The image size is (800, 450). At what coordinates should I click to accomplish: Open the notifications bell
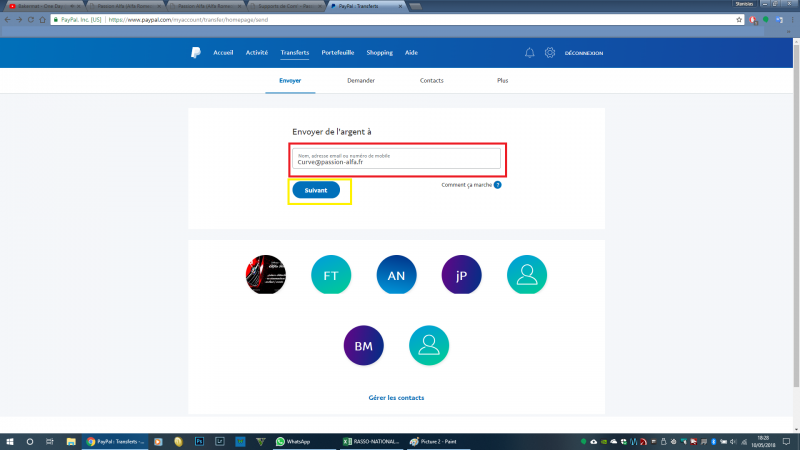click(529, 53)
